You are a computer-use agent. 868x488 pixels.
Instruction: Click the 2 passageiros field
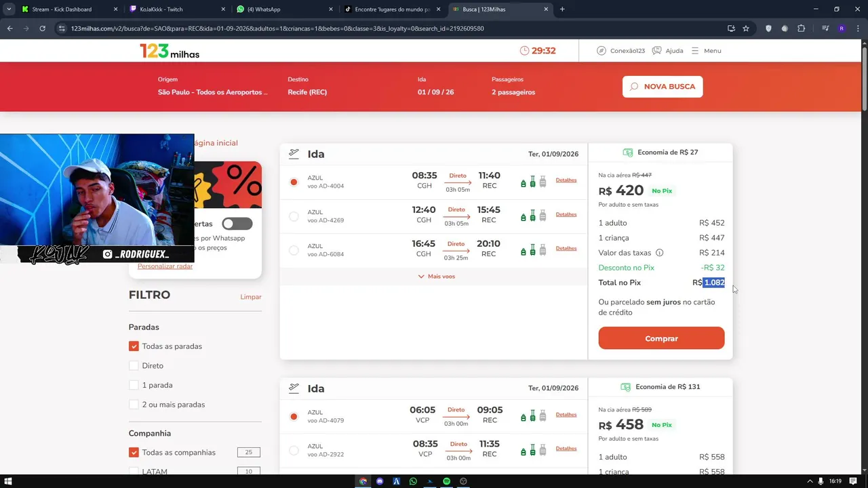(513, 86)
